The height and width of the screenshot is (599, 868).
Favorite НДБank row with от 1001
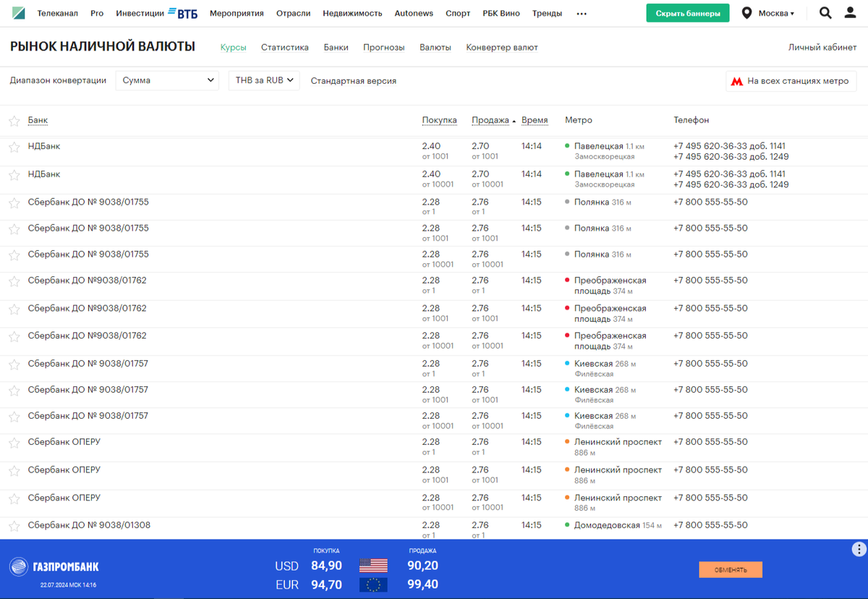click(x=14, y=147)
